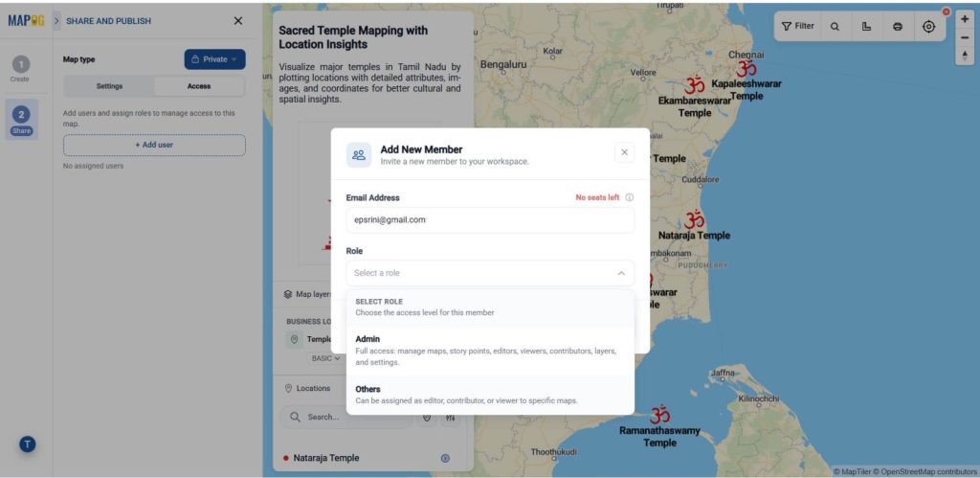Locate me with the target icon
The width and height of the screenshot is (980, 478).
(x=928, y=26)
